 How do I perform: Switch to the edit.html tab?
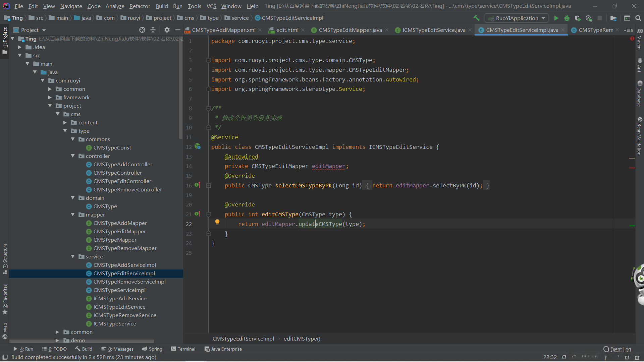coord(287,30)
